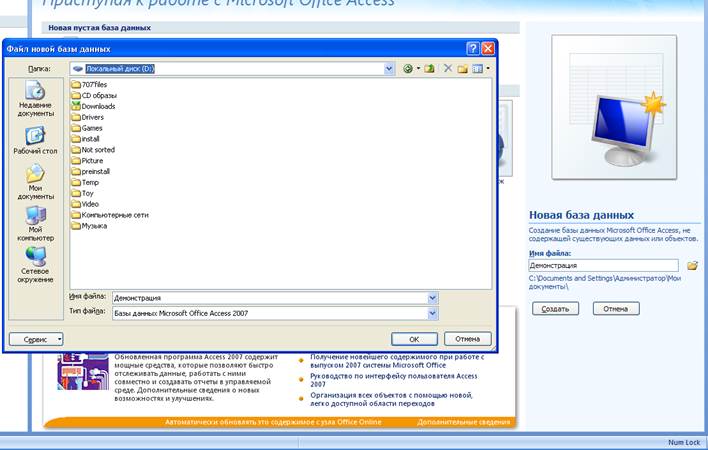Click Имя файла field in Access pane
The height and width of the screenshot is (450, 708).
point(603,265)
